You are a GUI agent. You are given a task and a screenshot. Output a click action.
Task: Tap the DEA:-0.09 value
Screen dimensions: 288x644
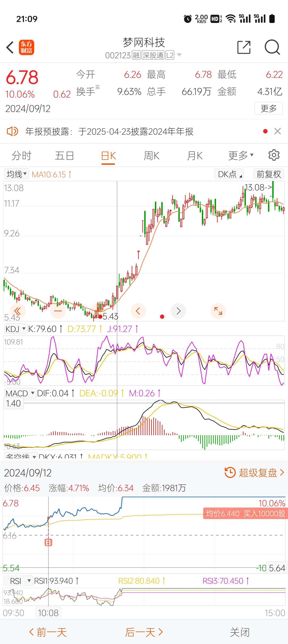pyautogui.click(x=102, y=393)
